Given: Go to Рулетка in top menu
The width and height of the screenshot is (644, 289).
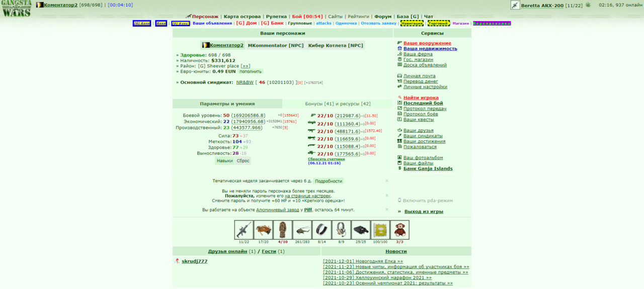Looking at the screenshot, I should pos(276,17).
